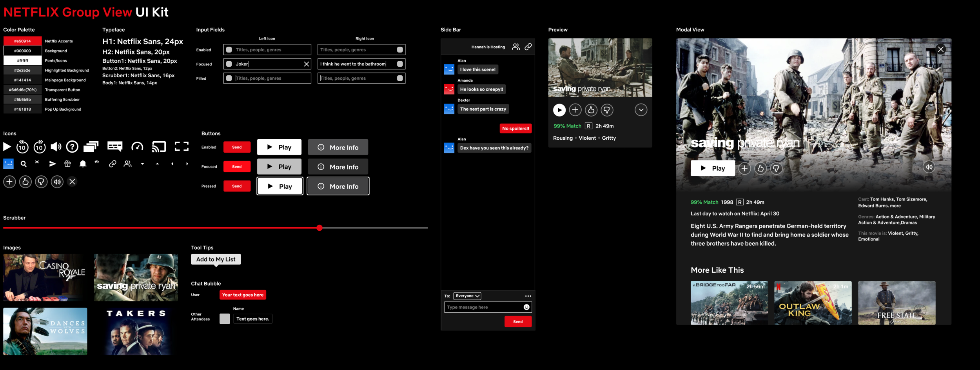Viewport: 980px width, 370px height.
Task: Click the cast to screen icon
Action: click(x=159, y=147)
